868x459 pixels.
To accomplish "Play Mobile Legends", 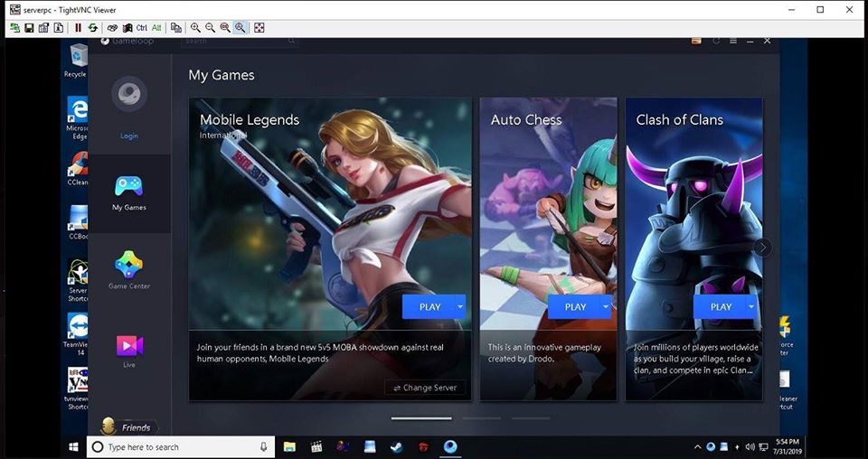I will click(x=429, y=307).
